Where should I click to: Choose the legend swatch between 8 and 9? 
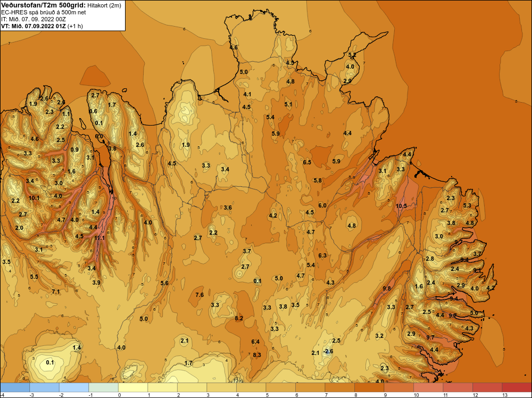tap(369, 387)
